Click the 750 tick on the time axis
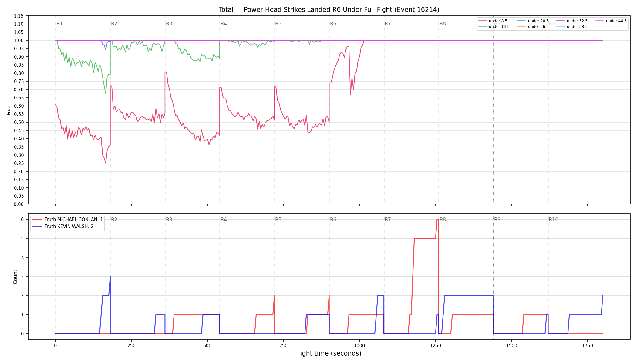Screen dimensions: 637x364 tap(283, 345)
